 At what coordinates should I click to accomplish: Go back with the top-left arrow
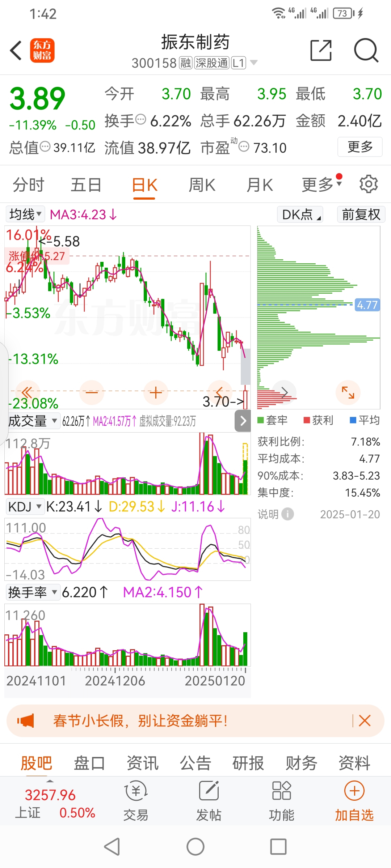[x=16, y=50]
